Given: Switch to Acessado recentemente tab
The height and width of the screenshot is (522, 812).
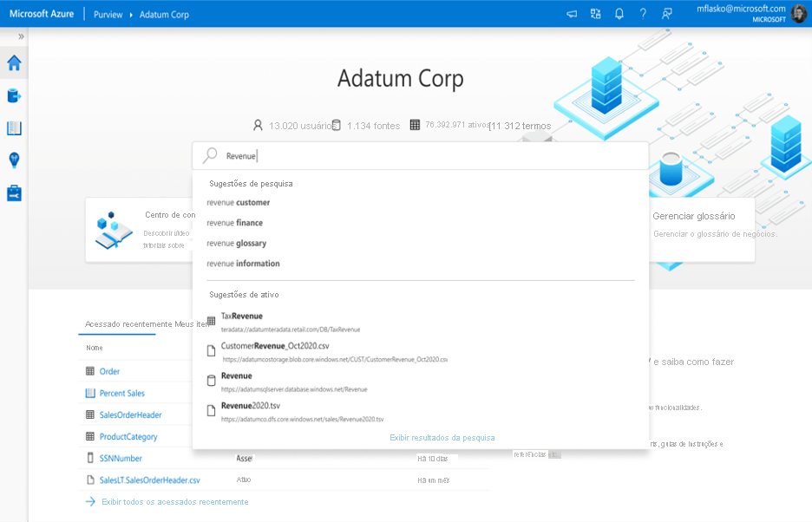Looking at the screenshot, I should point(128,324).
